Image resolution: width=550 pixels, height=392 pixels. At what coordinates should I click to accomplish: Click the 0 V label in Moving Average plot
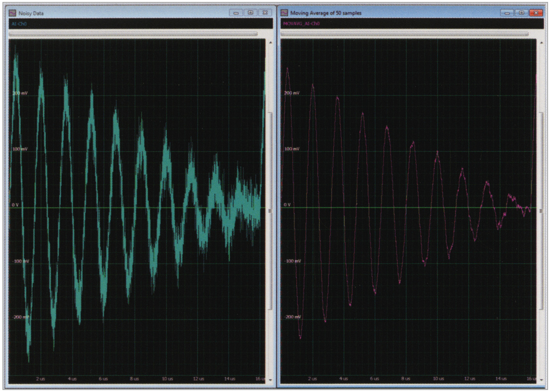pos(287,205)
